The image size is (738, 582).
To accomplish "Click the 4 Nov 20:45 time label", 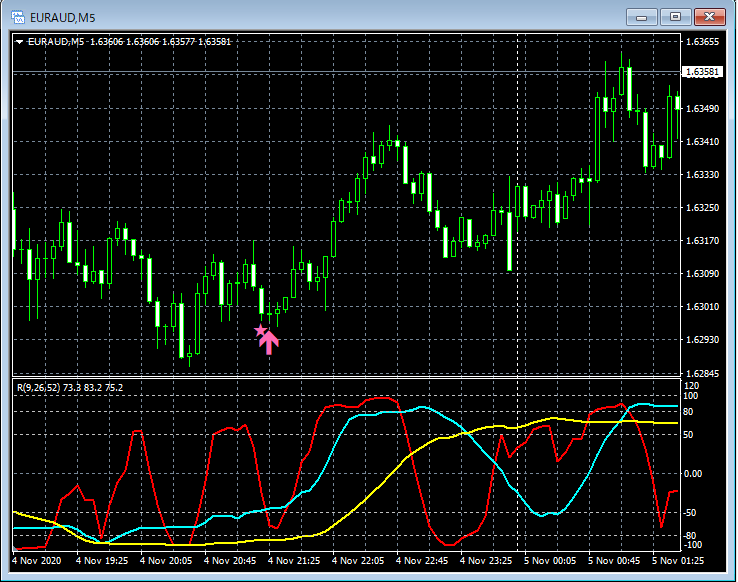I will pos(230,561).
